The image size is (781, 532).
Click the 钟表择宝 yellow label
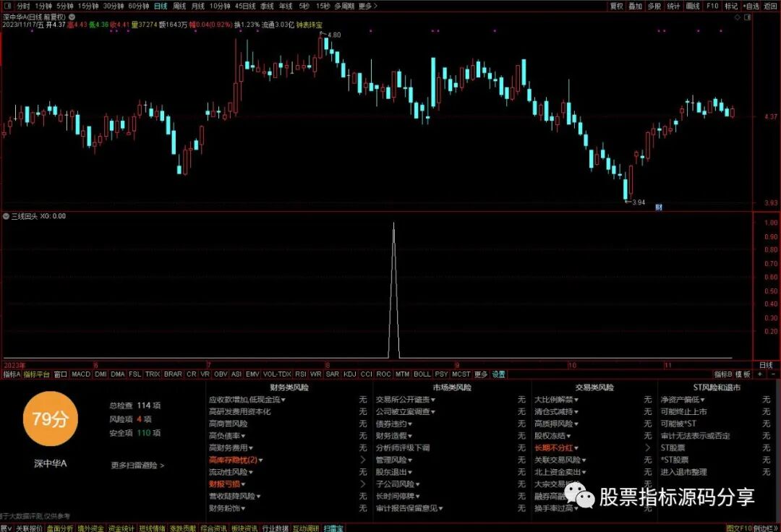tap(309, 25)
